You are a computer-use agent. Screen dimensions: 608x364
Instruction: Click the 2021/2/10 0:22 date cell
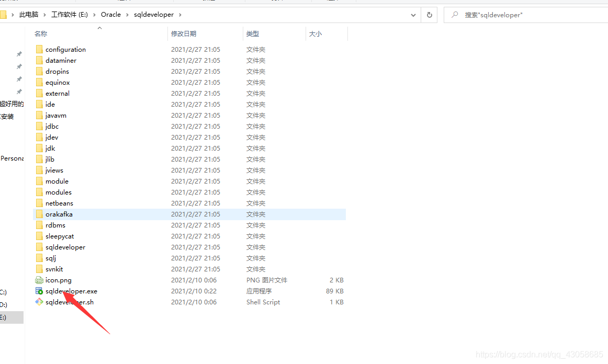[x=194, y=291]
